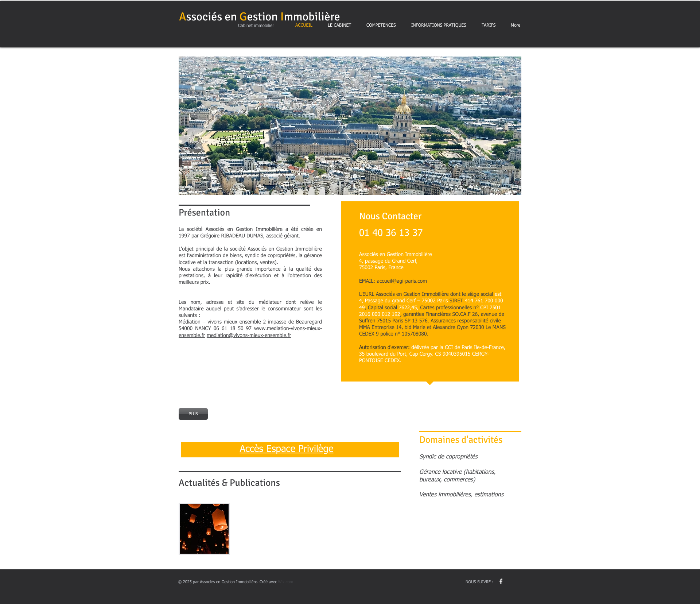
Task: Click the phone number 01 40 36 13 37
Action: (x=391, y=233)
